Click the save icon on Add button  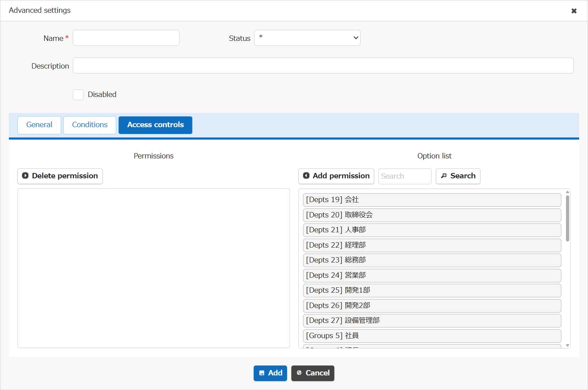point(262,373)
